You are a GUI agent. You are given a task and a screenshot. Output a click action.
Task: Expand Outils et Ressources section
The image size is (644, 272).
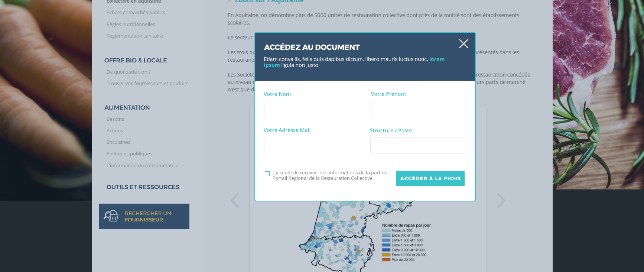click(143, 187)
